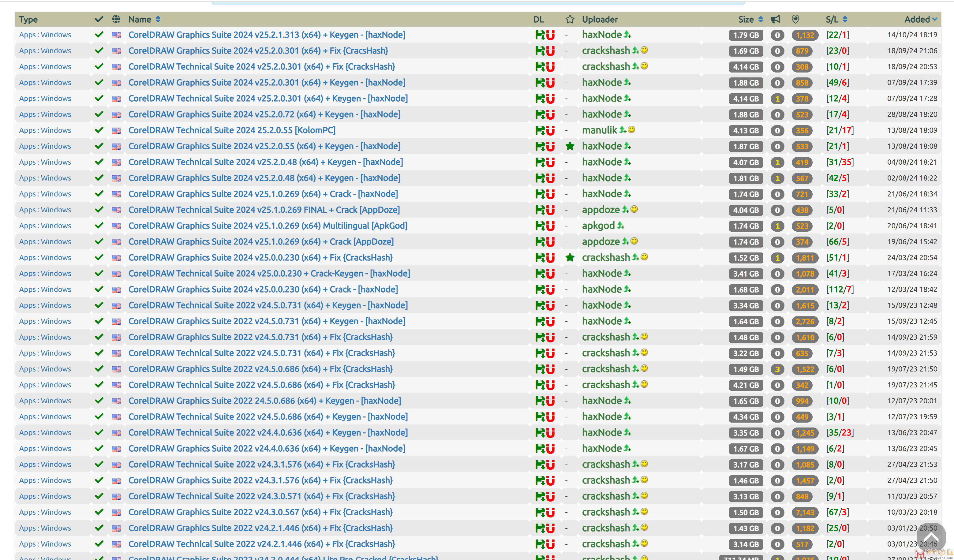Viewport: 954px width, 560px height.
Task: Click the Uploader column header
Action: click(600, 19)
